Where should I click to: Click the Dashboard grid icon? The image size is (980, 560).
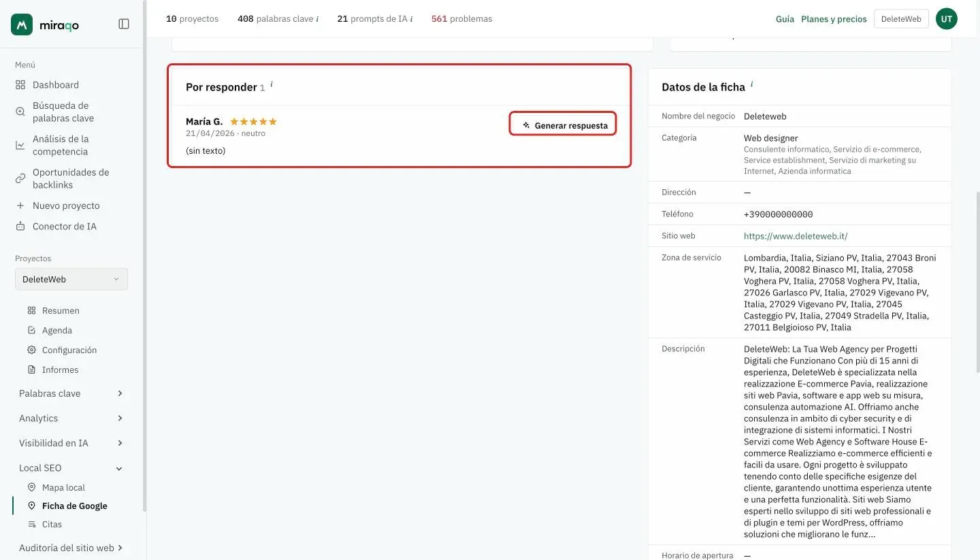coord(20,85)
